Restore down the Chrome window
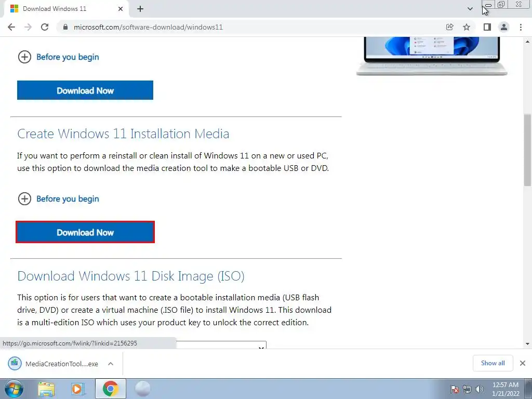Viewport: 532px width, 399px height. (x=501, y=5)
